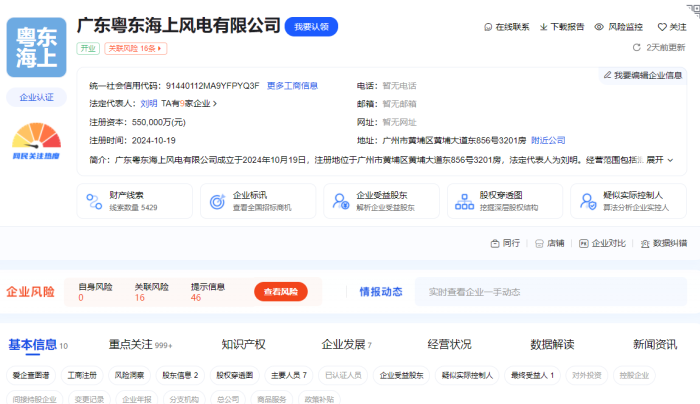Select the 风险洞察 chip
This screenshot has width=700, height=404.
[129, 375]
